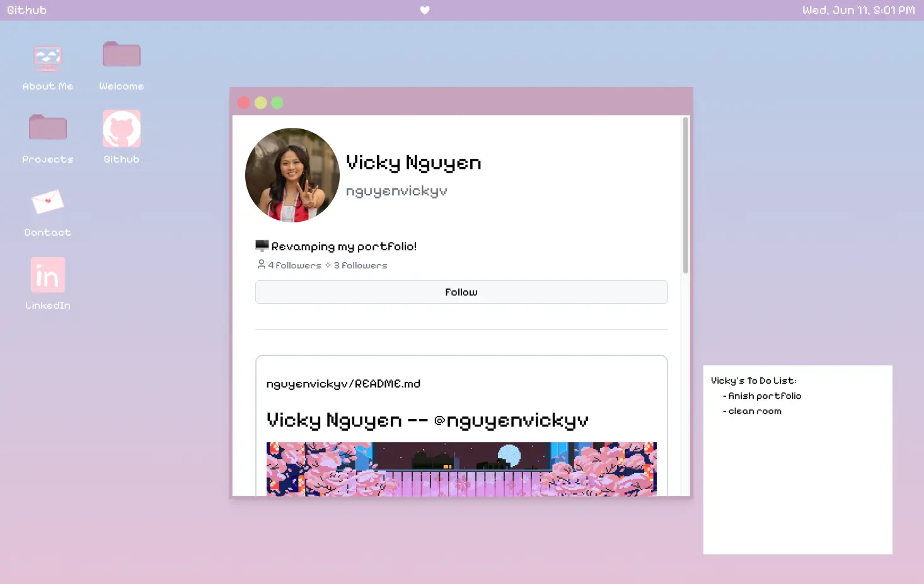924x584 pixels.
Task: Open the Projects folder icon
Action: pyautogui.click(x=48, y=128)
